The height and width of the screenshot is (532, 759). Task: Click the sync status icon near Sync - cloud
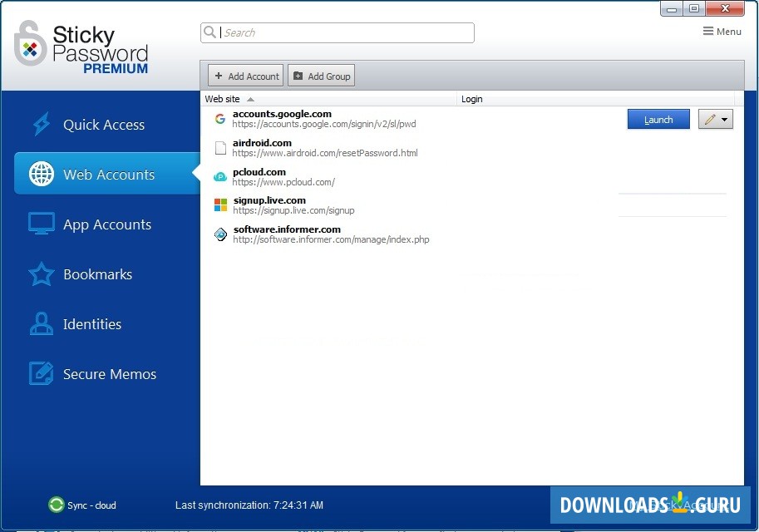point(55,505)
